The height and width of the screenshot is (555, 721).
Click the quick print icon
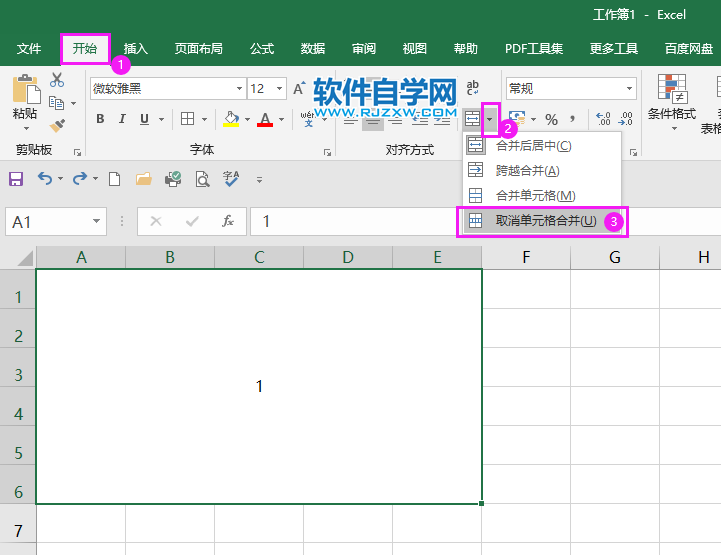(x=173, y=179)
